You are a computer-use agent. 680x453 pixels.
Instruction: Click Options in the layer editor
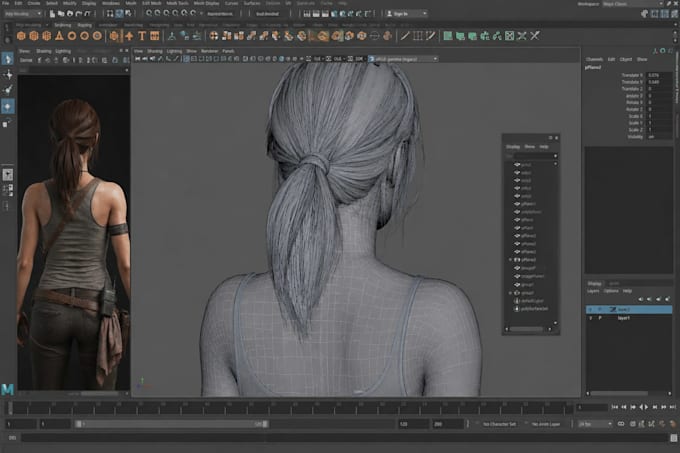[x=611, y=291]
